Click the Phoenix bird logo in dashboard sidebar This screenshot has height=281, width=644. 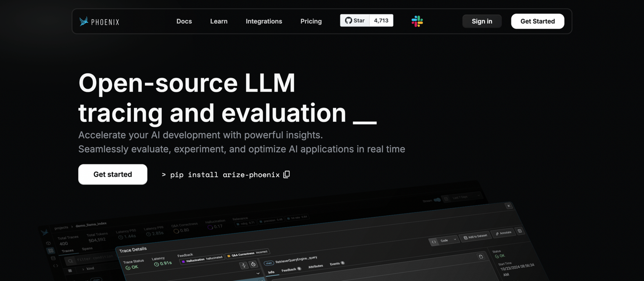(45, 232)
